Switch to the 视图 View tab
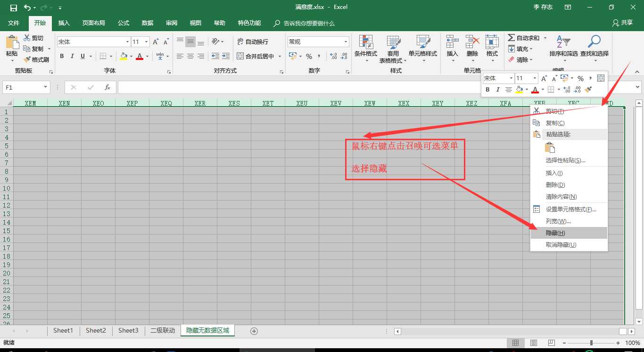Image resolution: width=644 pixels, height=352 pixels. [x=195, y=23]
